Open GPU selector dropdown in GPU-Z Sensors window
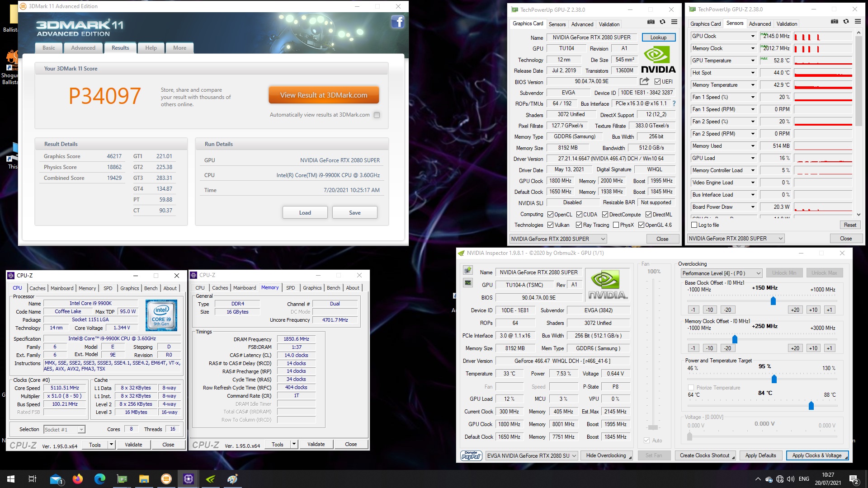This screenshot has height=488, width=868. click(x=736, y=239)
